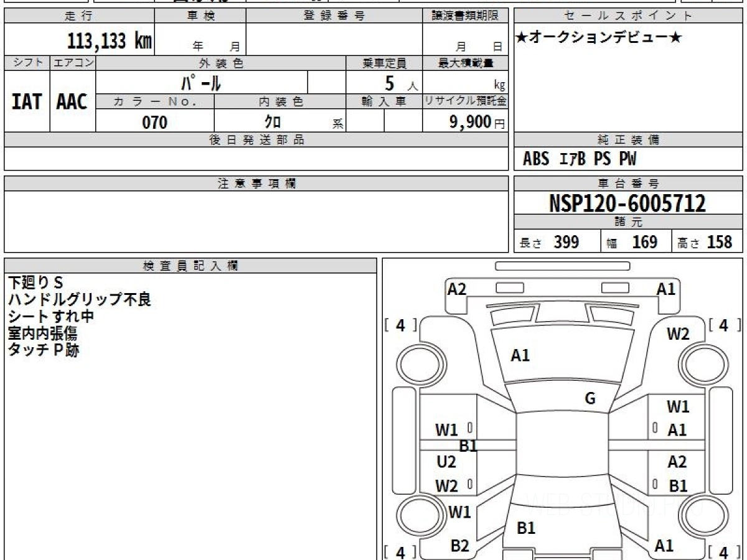Select the B2 mark on the car diagram
Image resolution: width=747 pixels, height=560 pixels.
pyautogui.click(x=459, y=546)
